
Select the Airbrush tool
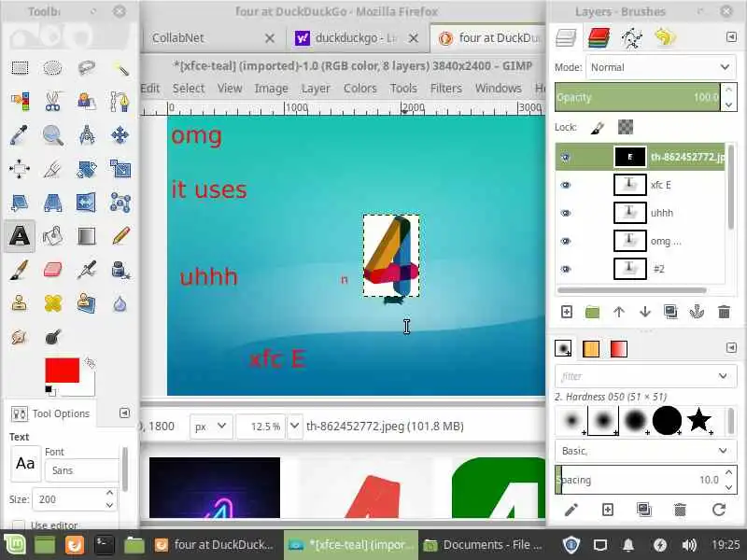(x=86, y=270)
